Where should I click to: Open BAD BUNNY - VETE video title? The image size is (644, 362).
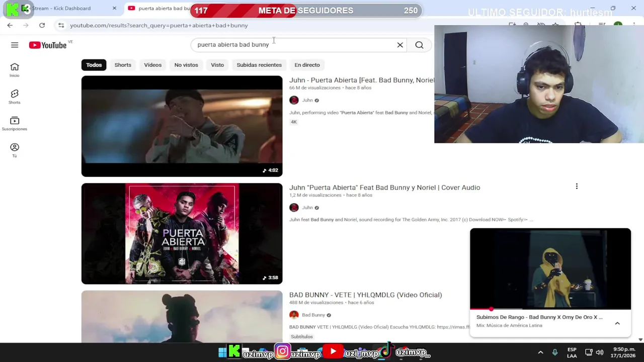point(365,295)
